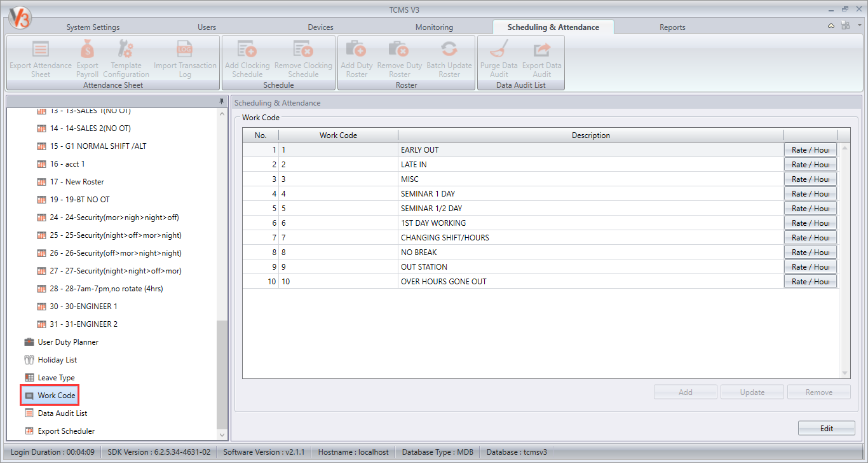Select roster 17 - New Roster
This screenshot has width=868, height=463.
pyautogui.click(x=77, y=182)
